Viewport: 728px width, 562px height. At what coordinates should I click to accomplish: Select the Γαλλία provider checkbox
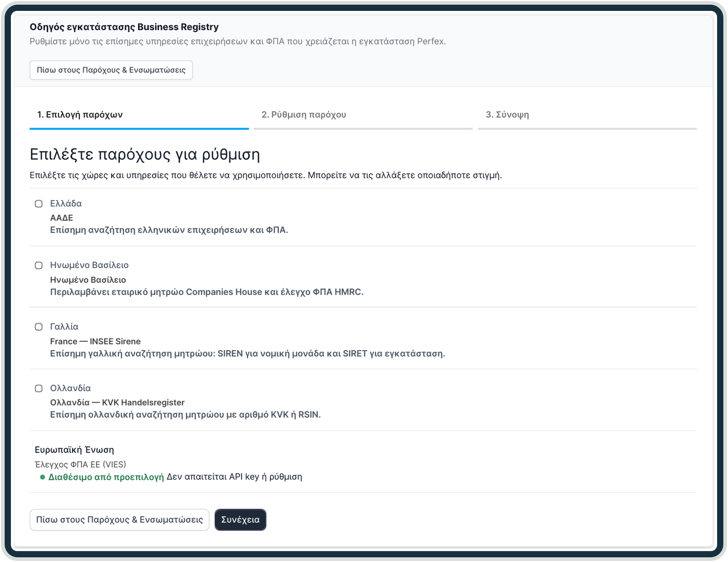38,327
